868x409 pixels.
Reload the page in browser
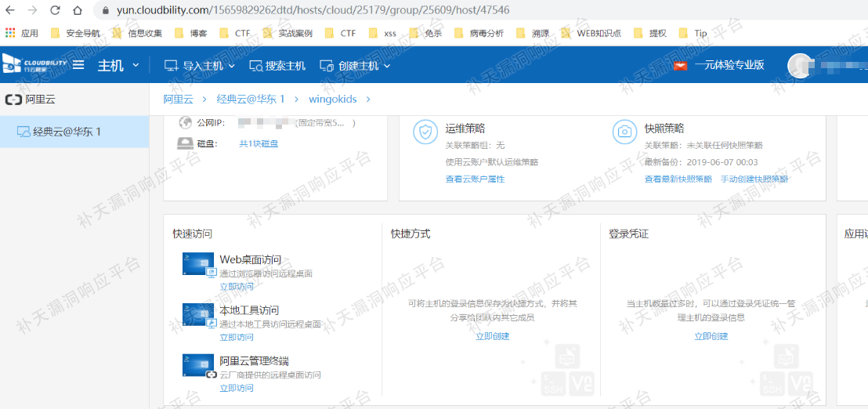click(55, 10)
